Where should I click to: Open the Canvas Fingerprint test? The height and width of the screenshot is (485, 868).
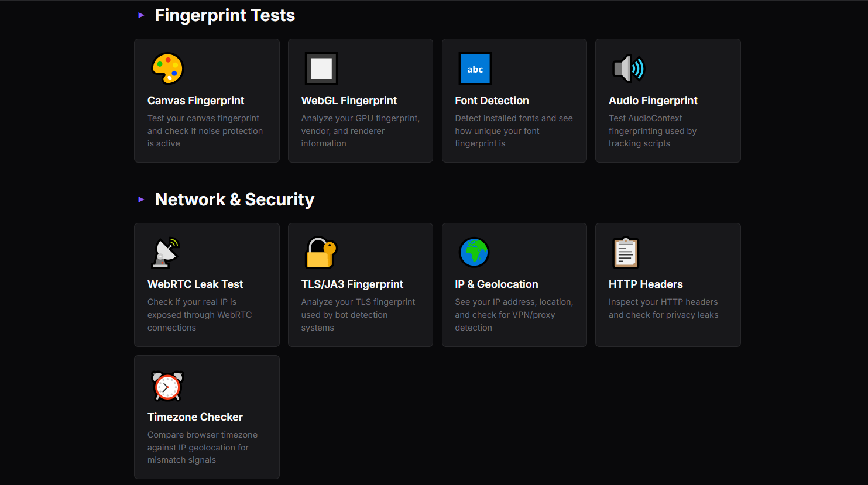pyautogui.click(x=207, y=100)
